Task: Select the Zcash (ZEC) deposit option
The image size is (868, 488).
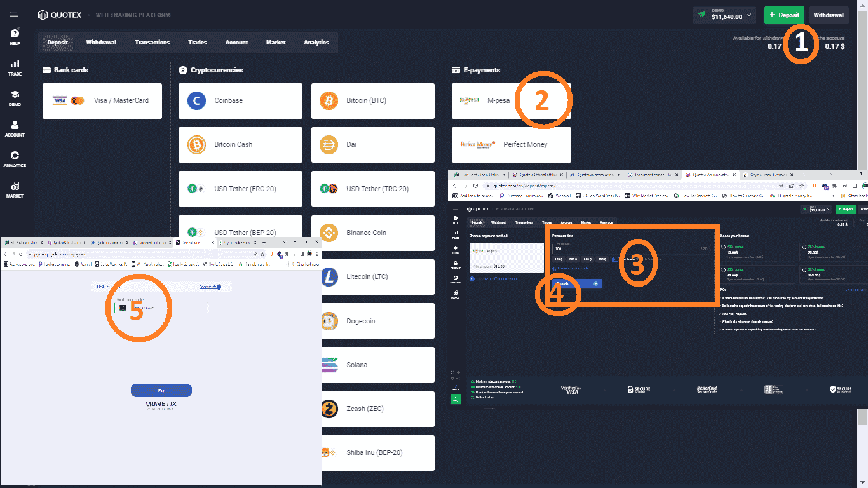Action: click(x=378, y=409)
